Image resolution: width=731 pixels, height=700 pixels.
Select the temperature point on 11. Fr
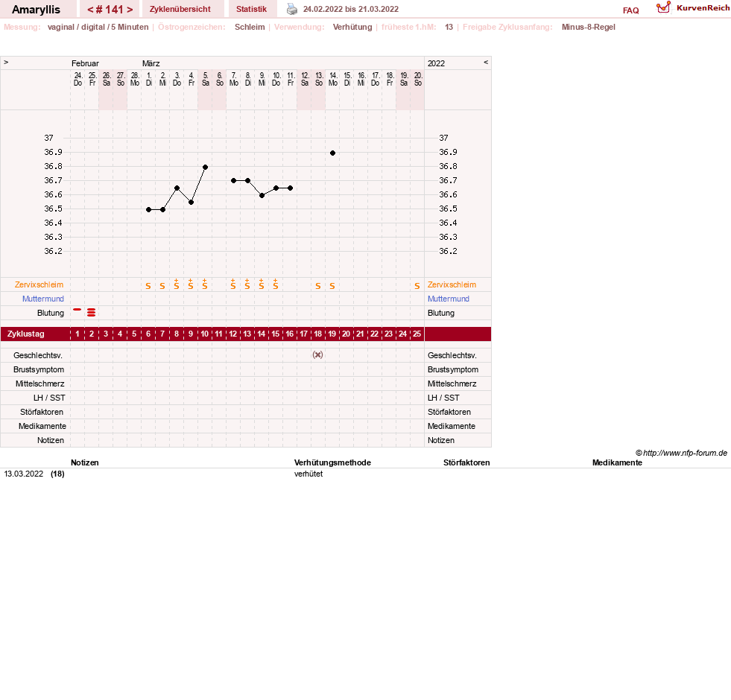click(290, 188)
